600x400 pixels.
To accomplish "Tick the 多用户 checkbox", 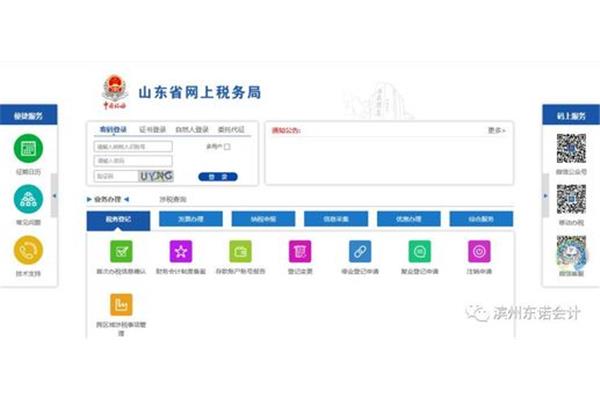I will tap(227, 147).
